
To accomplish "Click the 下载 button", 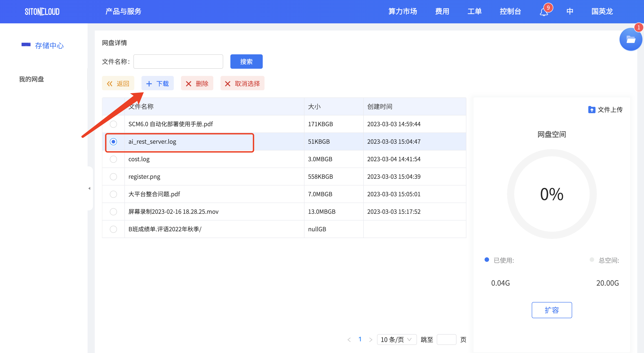I will [x=157, y=83].
